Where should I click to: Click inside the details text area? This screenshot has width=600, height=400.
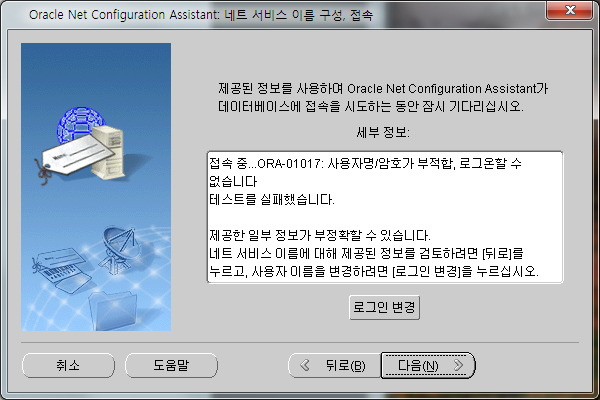tap(385, 217)
